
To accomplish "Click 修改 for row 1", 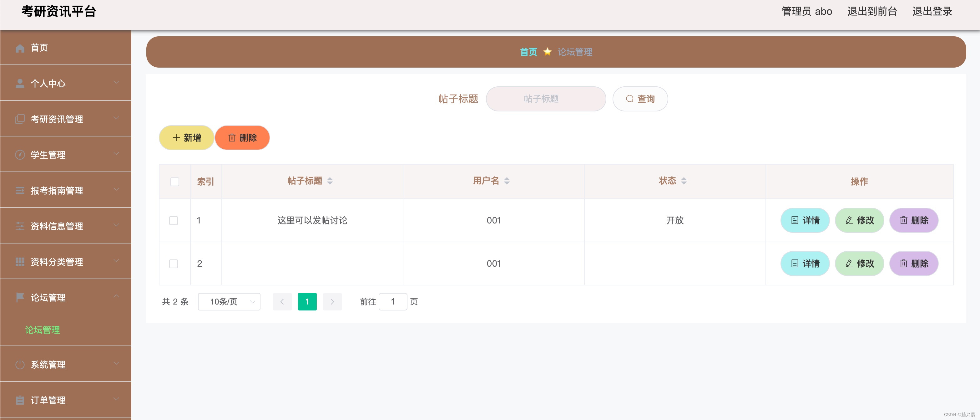I will [859, 220].
